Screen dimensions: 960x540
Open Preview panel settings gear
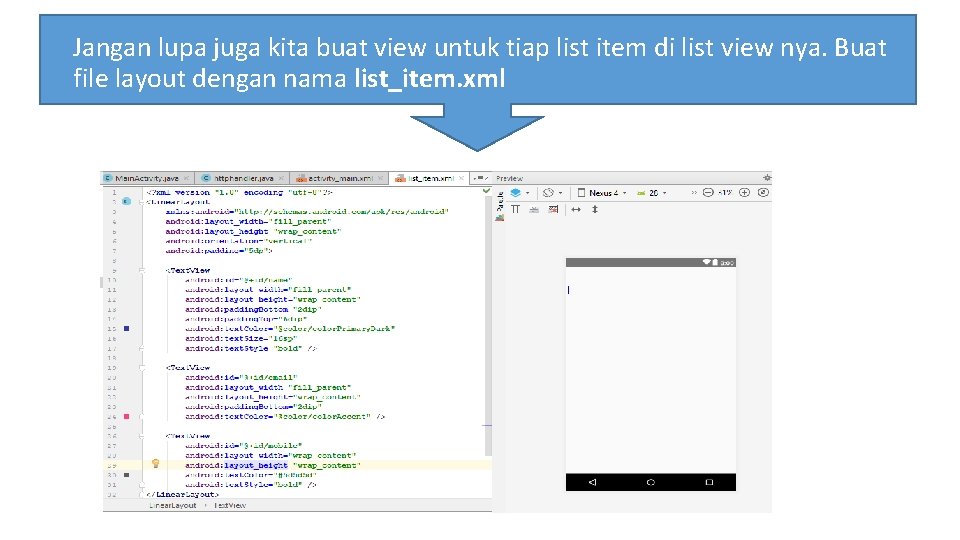[767, 178]
